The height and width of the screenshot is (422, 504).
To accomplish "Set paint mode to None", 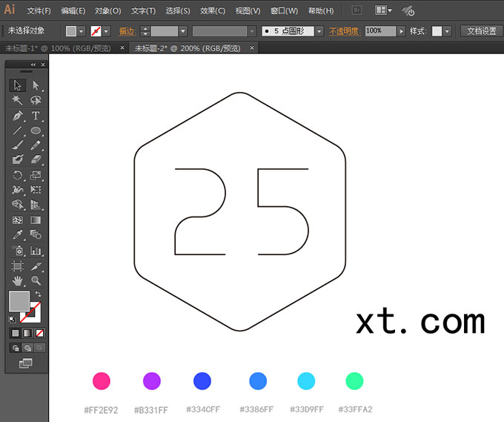I will pos(39,333).
